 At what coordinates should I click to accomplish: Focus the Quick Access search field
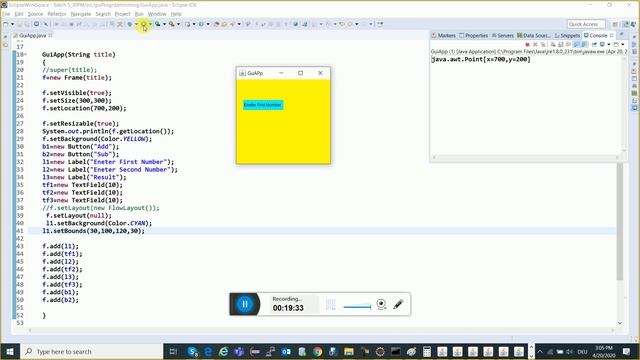[x=586, y=24]
